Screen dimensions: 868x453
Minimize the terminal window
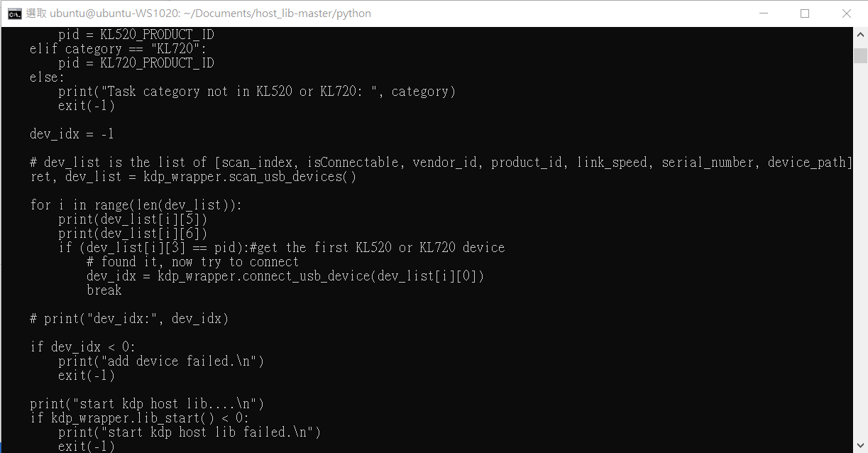click(x=764, y=13)
